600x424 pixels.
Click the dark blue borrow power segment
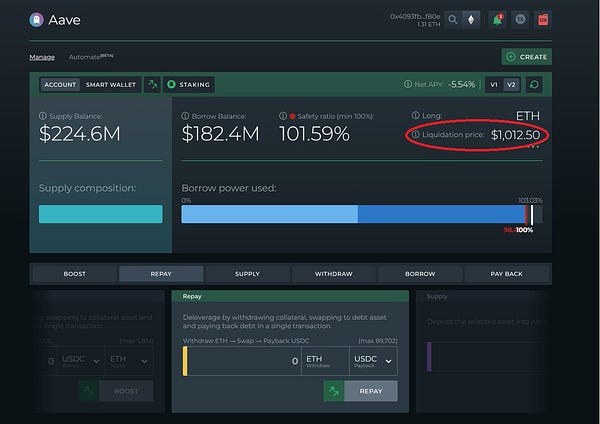(x=441, y=214)
